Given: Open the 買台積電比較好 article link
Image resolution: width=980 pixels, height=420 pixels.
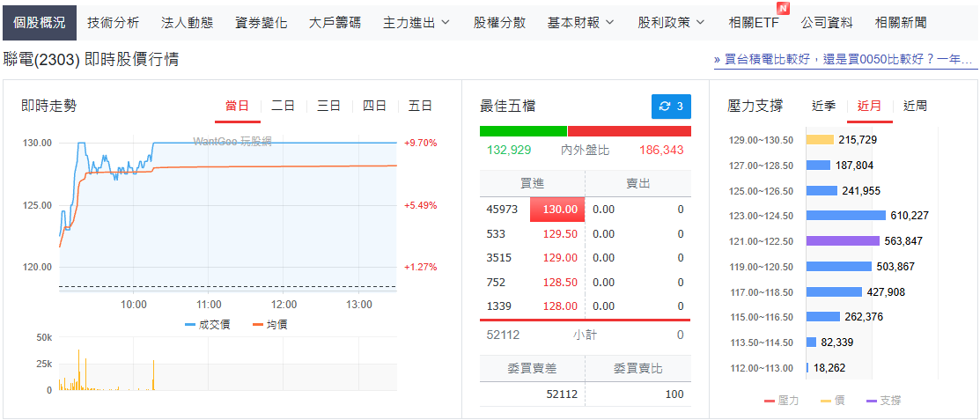Looking at the screenshot, I should pyautogui.click(x=844, y=60).
